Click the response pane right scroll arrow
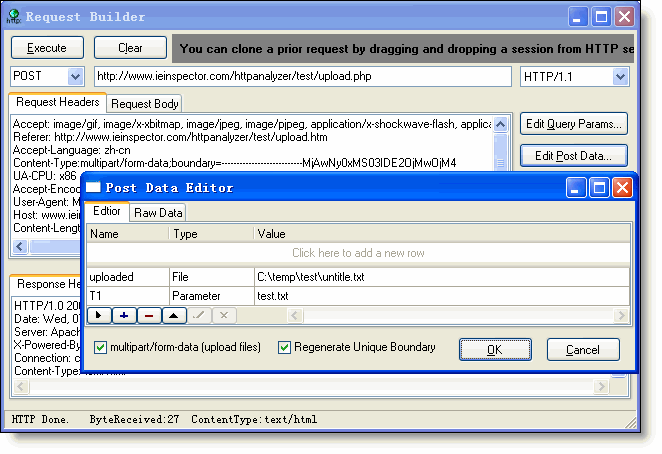The height and width of the screenshot is (454, 662). 602,386
